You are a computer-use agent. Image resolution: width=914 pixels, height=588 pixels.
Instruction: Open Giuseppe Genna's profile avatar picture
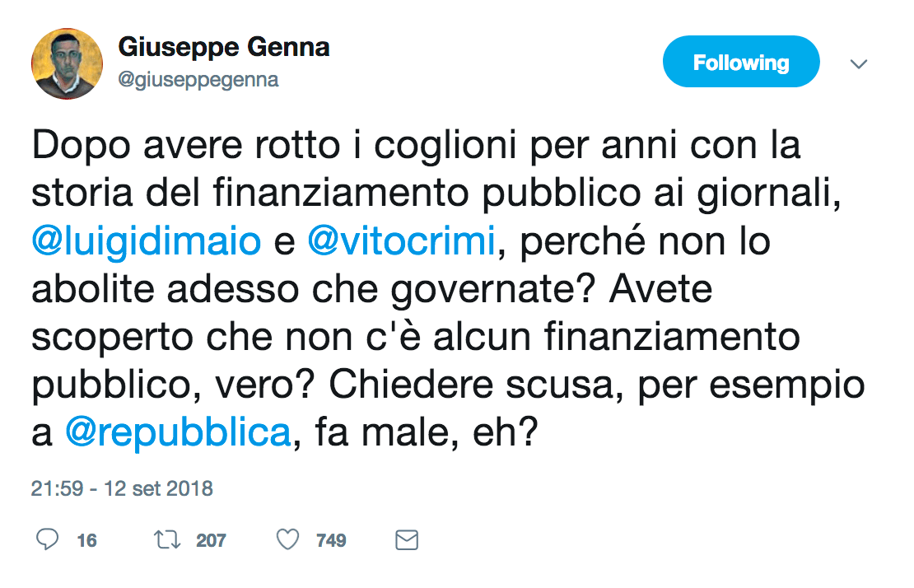(66, 64)
